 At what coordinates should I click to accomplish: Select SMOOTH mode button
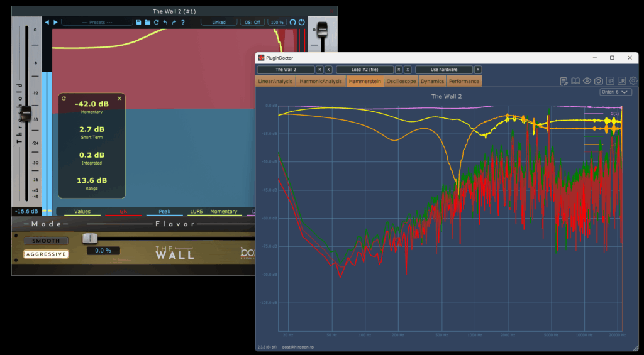coord(46,241)
